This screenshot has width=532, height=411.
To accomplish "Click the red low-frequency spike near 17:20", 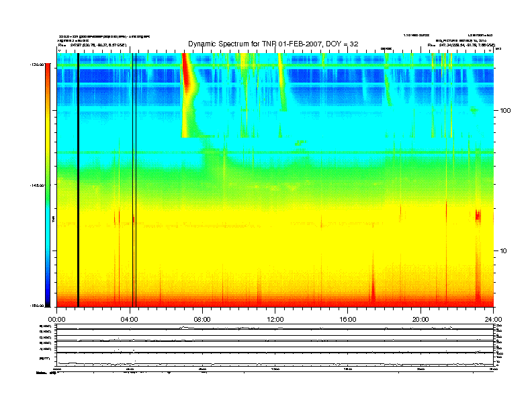I will click(373, 281).
